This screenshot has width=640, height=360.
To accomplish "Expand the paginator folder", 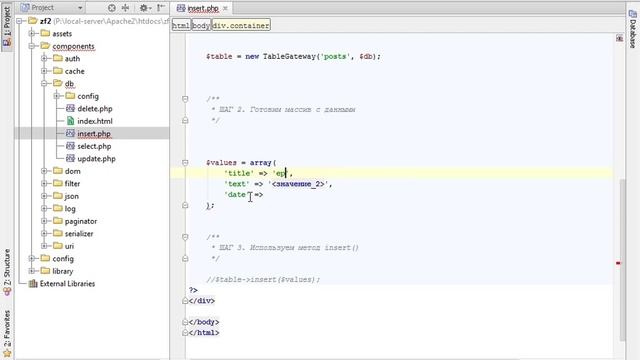I will [x=44, y=221].
